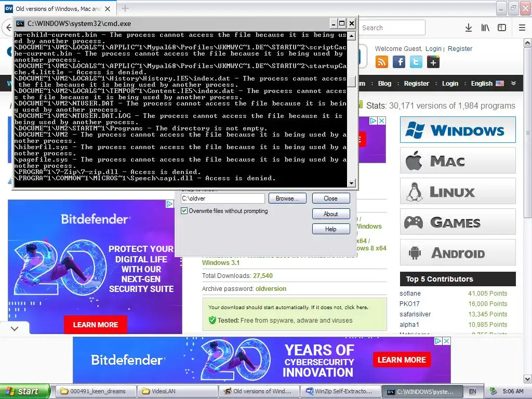Click AdChoices icon on Bitdefender side ad

[169, 204]
